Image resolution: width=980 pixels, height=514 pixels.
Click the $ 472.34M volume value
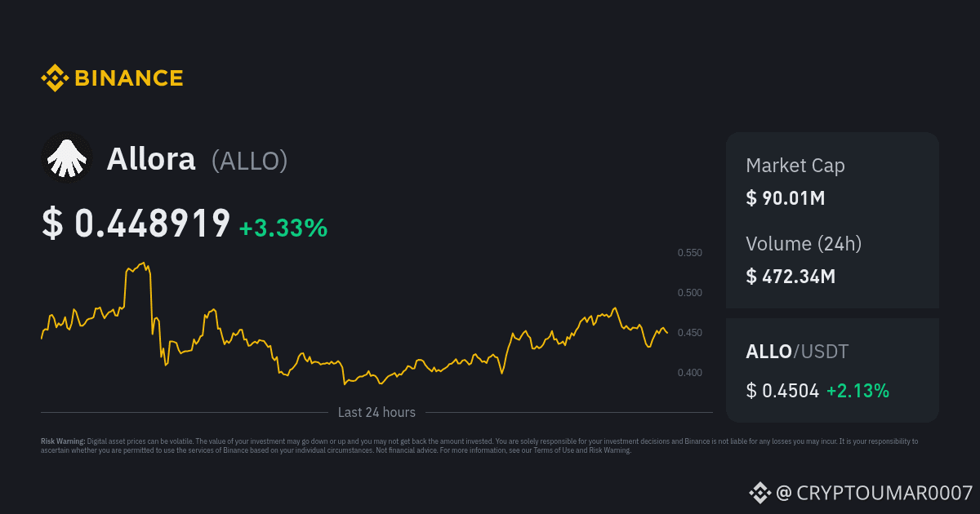tap(791, 277)
